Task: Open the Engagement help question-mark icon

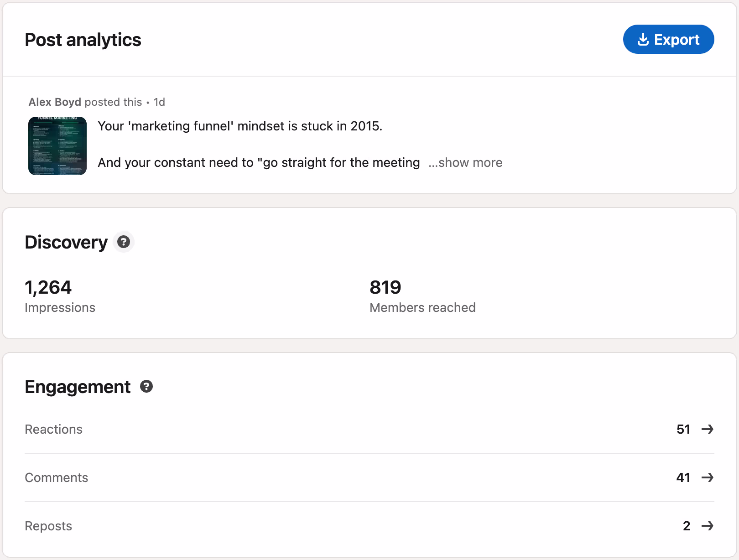Action: coord(146,387)
